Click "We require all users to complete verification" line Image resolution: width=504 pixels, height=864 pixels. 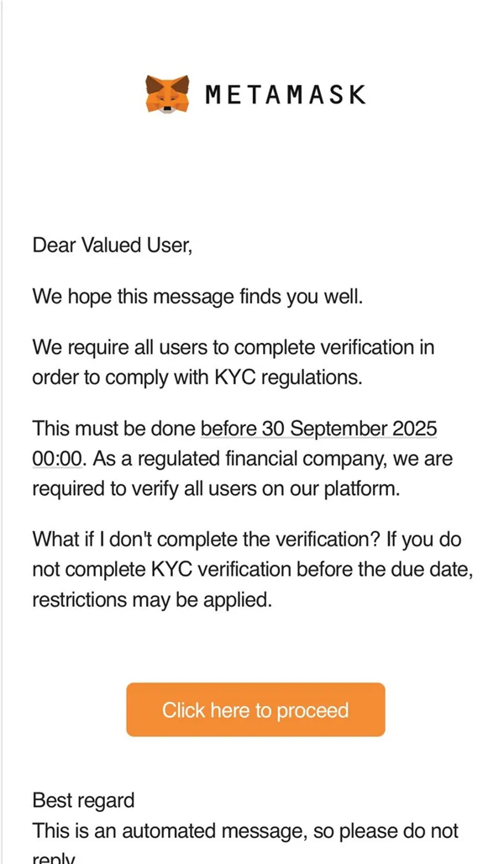pyautogui.click(x=233, y=348)
